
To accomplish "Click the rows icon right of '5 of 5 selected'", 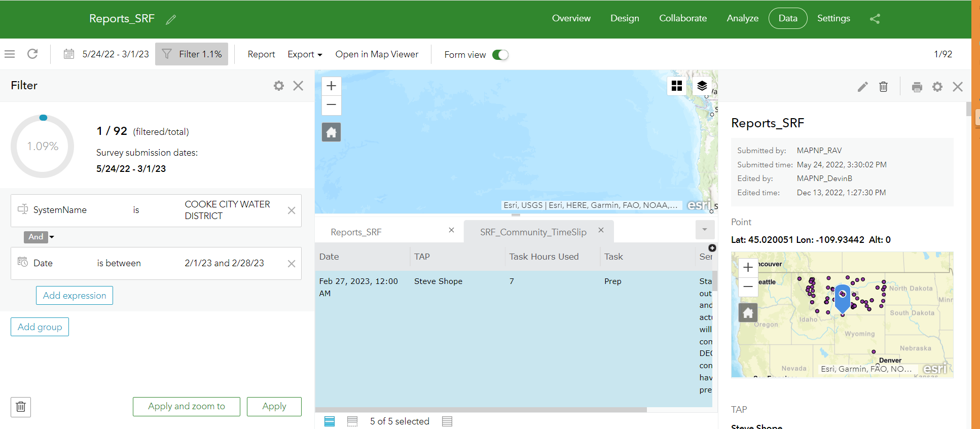I will [447, 421].
